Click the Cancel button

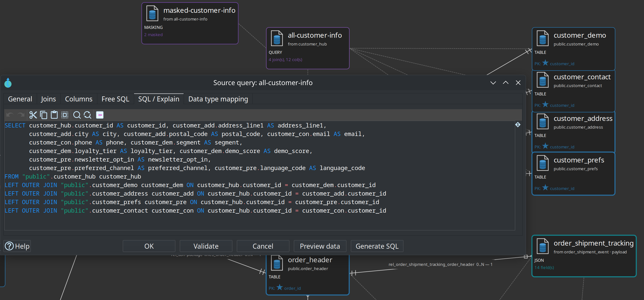[x=263, y=246]
